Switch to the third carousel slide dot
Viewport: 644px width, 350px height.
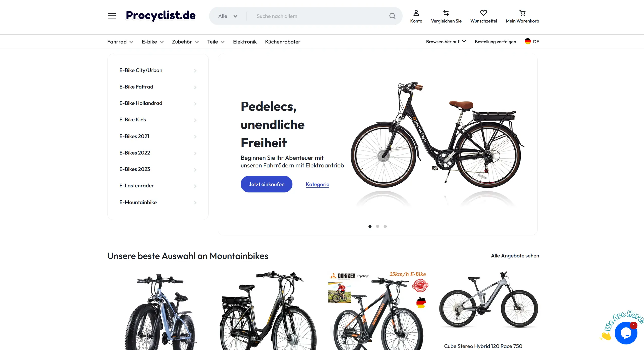(385, 226)
